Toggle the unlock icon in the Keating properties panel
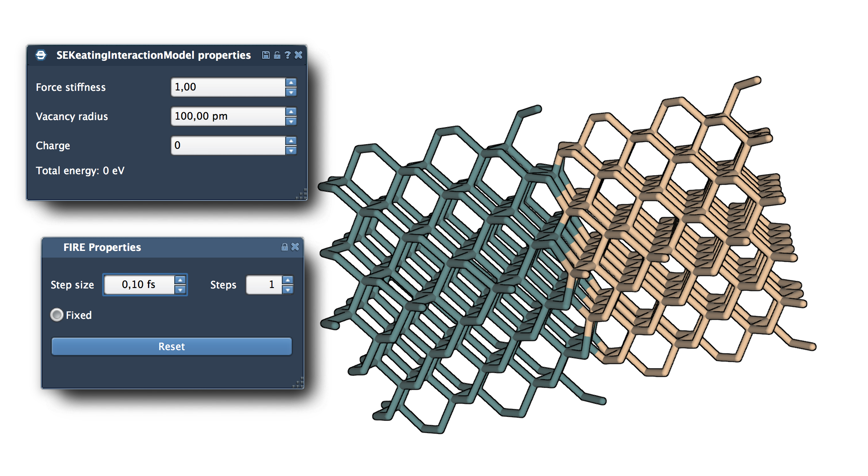This screenshot has width=868, height=476. pos(277,55)
